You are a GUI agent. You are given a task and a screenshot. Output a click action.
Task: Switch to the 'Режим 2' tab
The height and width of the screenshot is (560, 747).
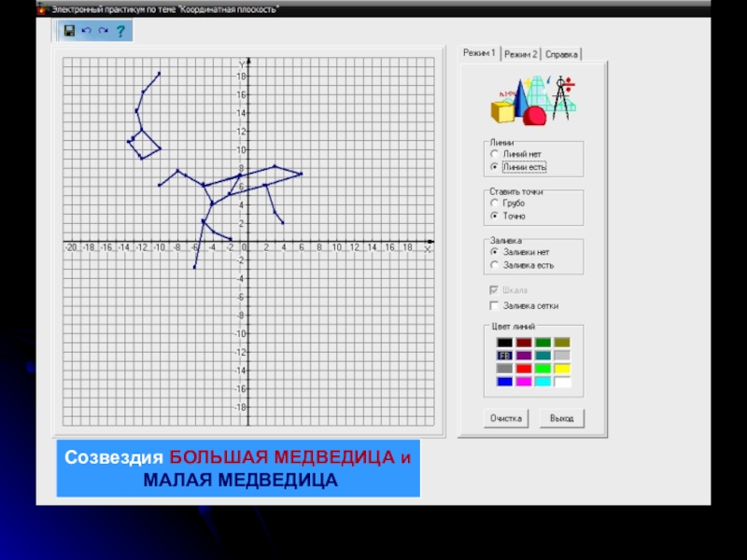[521, 54]
